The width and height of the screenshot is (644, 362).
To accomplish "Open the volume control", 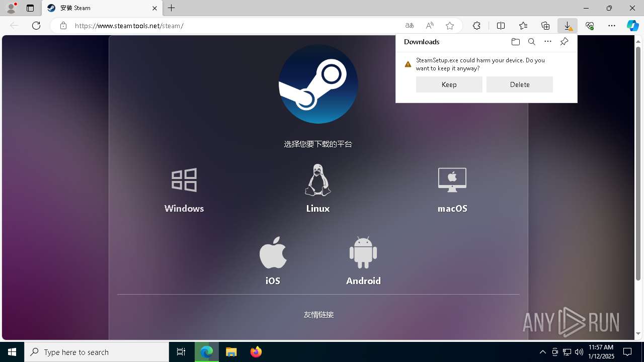I will tap(579, 352).
